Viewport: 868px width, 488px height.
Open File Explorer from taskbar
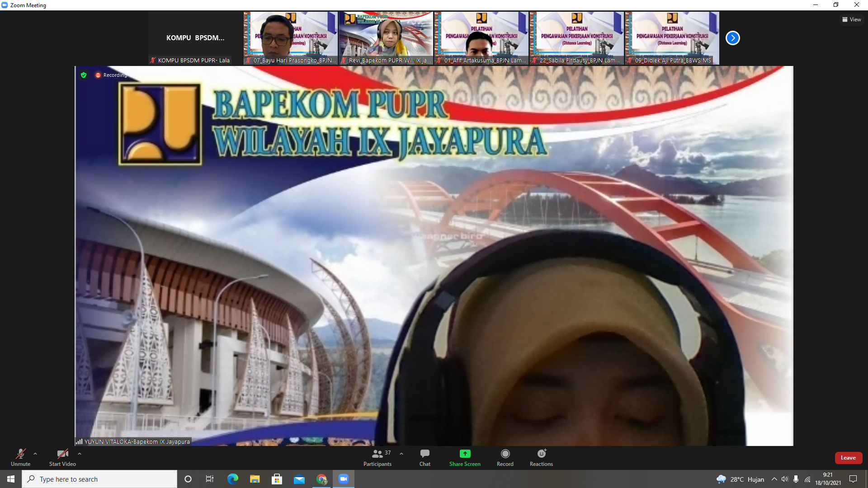pyautogui.click(x=255, y=479)
